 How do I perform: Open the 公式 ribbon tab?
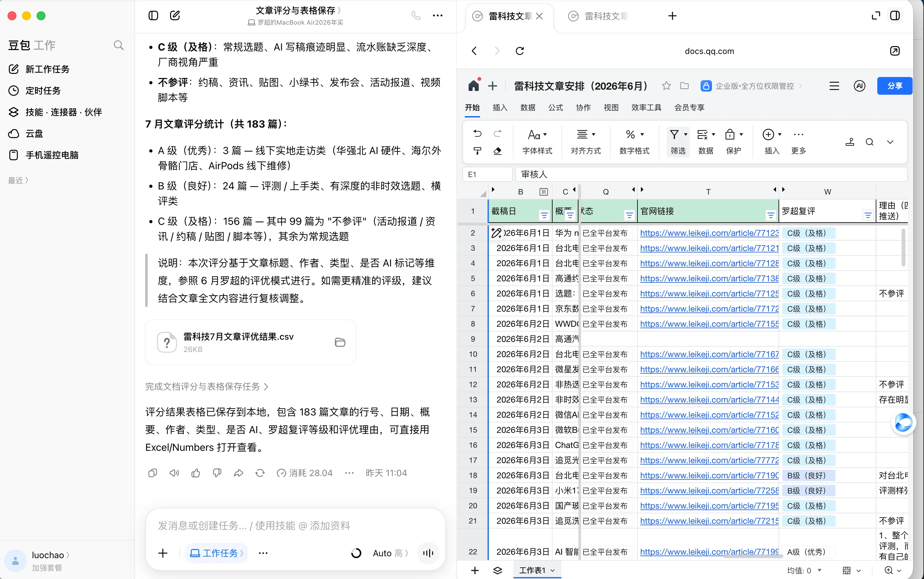555,108
